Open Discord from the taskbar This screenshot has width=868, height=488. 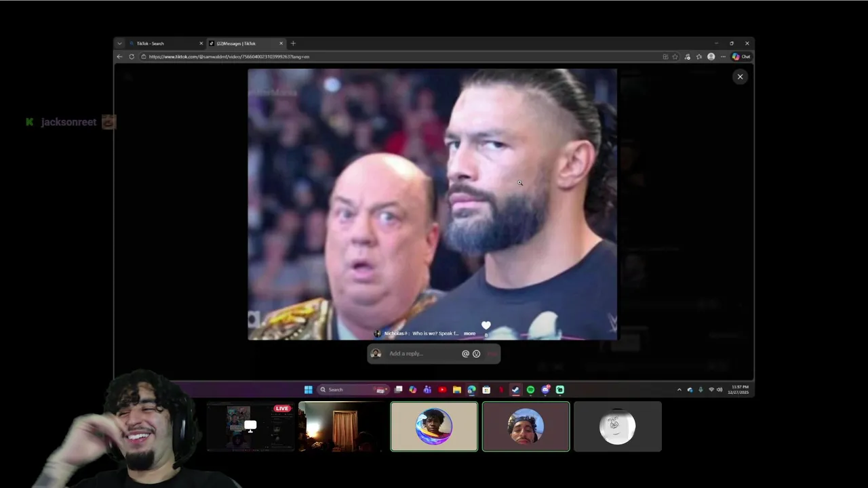pyautogui.click(x=546, y=390)
